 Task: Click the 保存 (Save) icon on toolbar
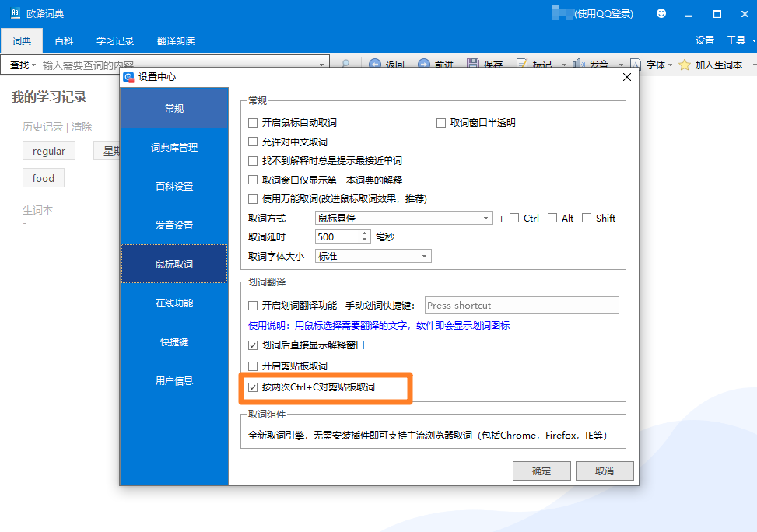[x=471, y=65]
